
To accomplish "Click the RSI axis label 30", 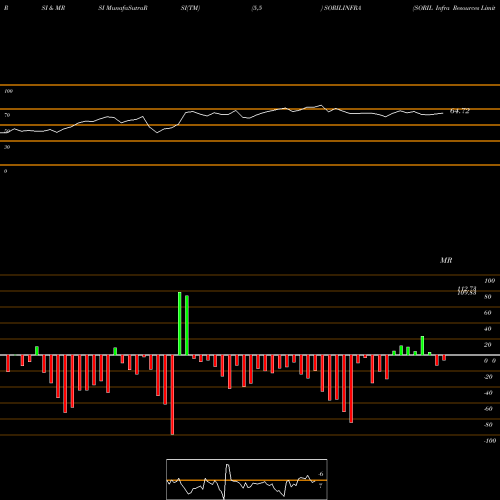I will tap(7, 147).
